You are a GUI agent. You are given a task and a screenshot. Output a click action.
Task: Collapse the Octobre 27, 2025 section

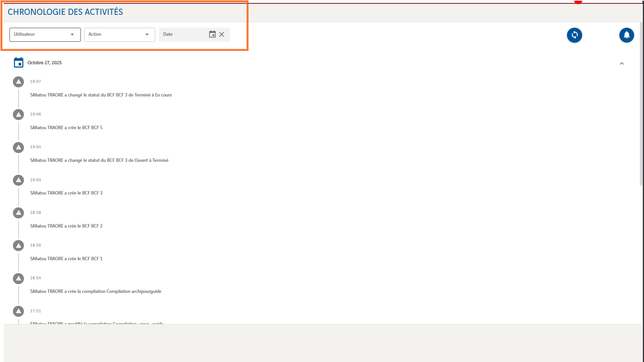622,63
